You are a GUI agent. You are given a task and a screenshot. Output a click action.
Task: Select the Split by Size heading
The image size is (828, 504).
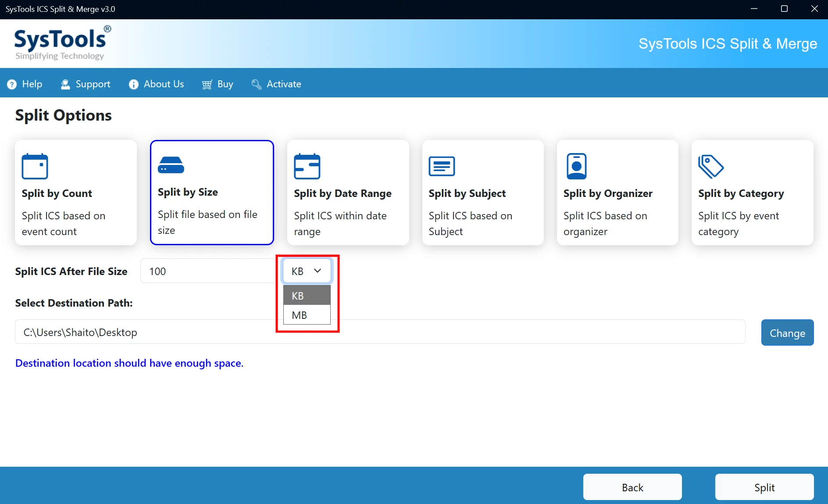pyautogui.click(x=188, y=192)
